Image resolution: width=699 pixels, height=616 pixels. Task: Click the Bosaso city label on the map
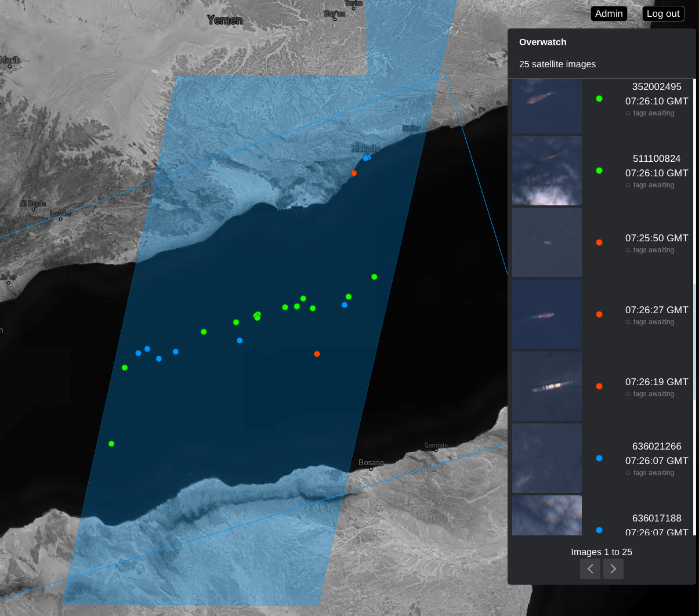tap(371, 463)
